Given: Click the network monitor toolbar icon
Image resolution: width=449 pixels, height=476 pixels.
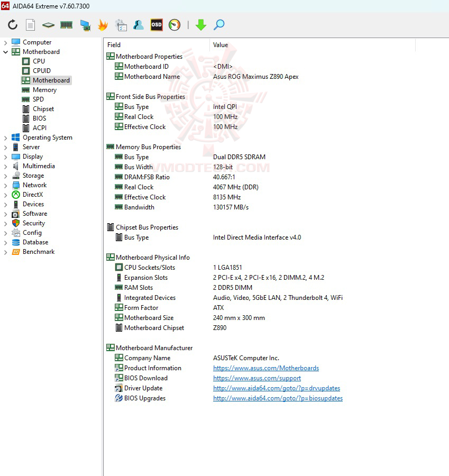Looking at the screenshot, I should coord(85,25).
